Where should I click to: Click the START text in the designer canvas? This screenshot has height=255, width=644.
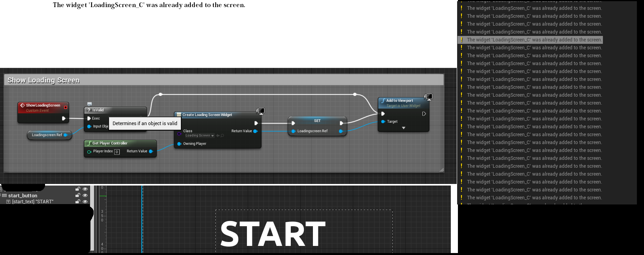point(273,234)
